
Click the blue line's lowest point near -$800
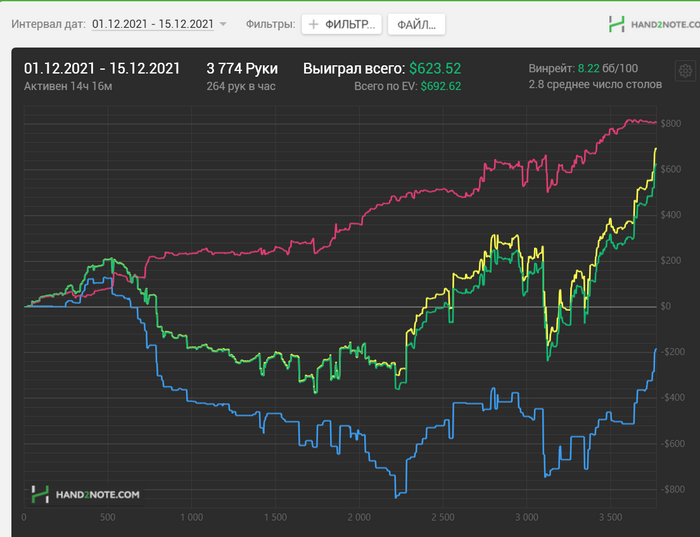[x=396, y=497]
